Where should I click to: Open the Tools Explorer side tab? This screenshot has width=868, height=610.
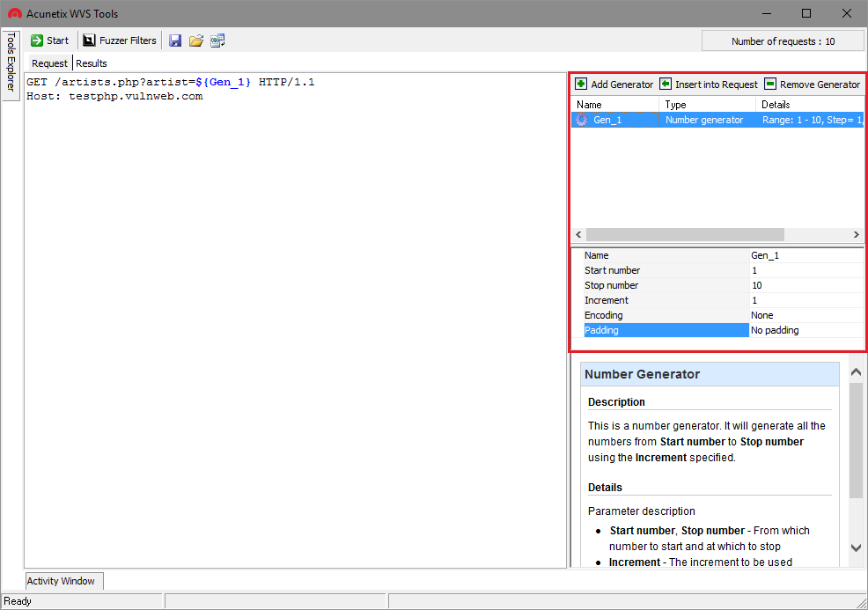click(x=11, y=65)
